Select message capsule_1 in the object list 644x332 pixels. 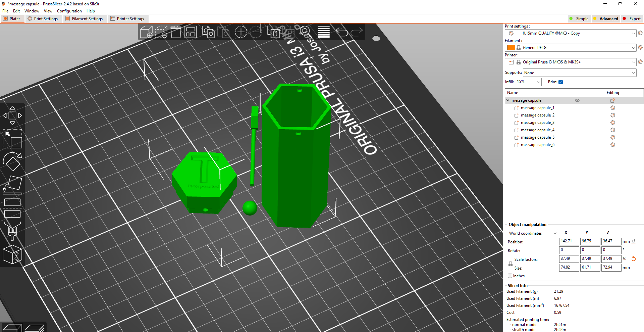coord(537,108)
